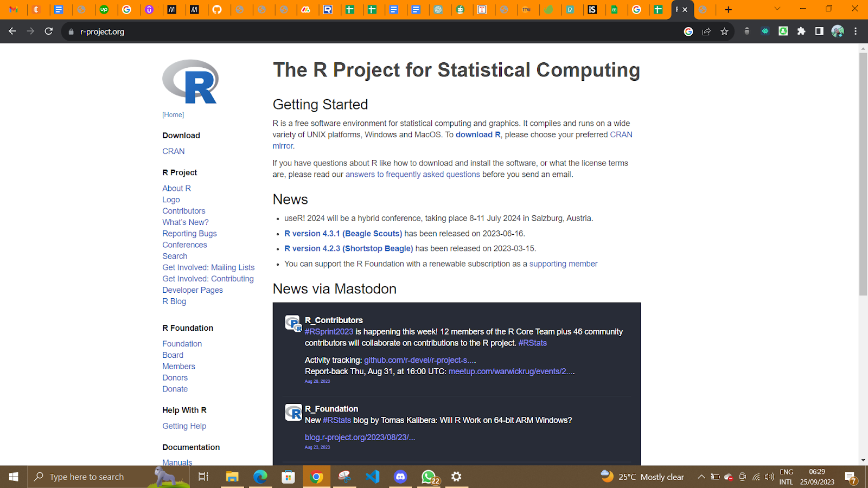This screenshot has width=868, height=488.
Task: Open the Windows Start menu
Action: tap(14, 477)
